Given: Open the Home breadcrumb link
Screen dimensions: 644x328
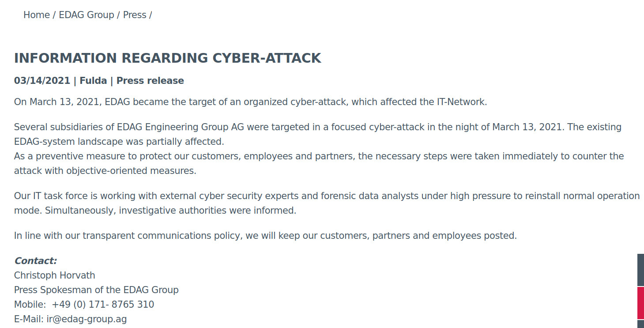Looking at the screenshot, I should [37, 15].
